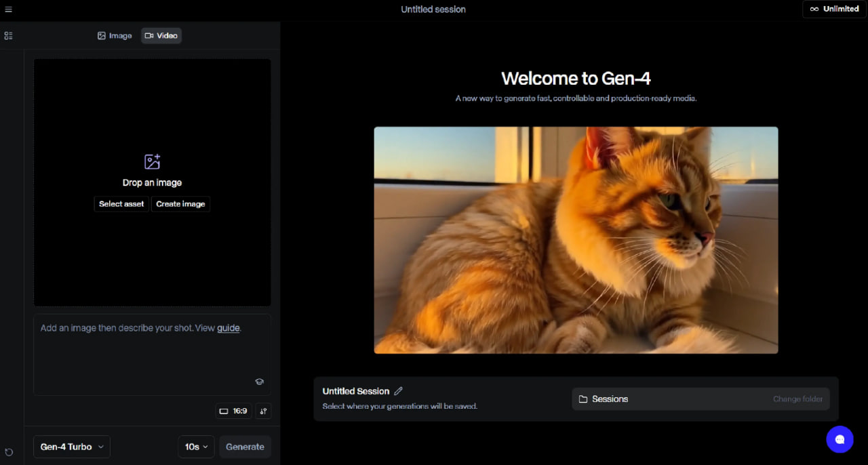
Task: Open the hamburger menu in the top-left corner
Action: tap(9, 9)
